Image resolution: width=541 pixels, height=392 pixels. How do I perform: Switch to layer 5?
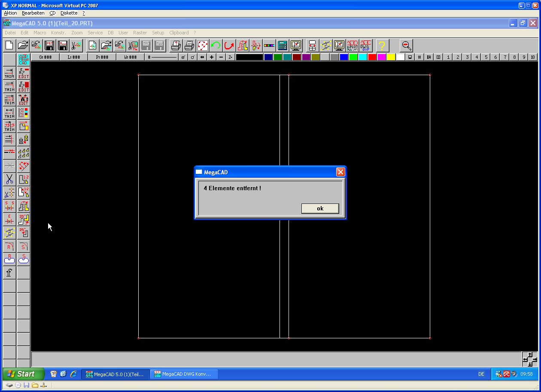pyautogui.click(x=486, y=57)
